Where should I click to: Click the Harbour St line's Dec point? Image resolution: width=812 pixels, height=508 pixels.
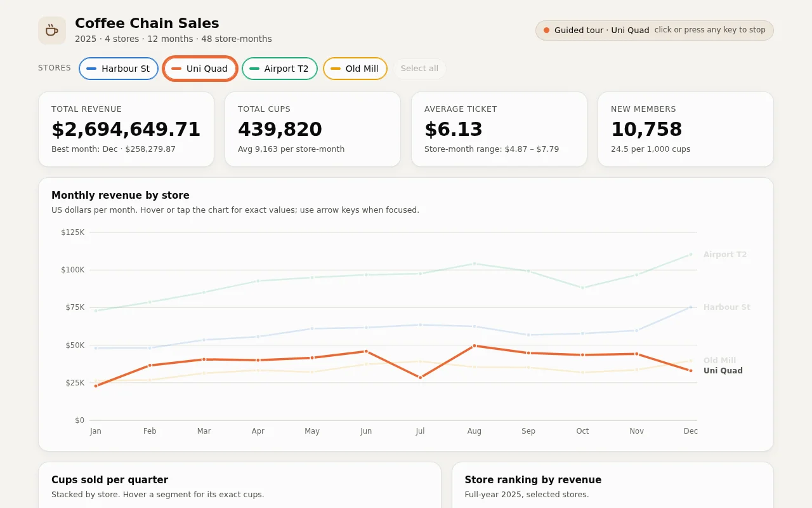691,307
